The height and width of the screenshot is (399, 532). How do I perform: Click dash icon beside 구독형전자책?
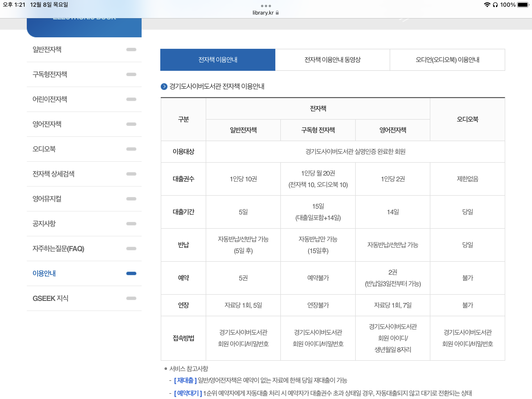point(131,75)
